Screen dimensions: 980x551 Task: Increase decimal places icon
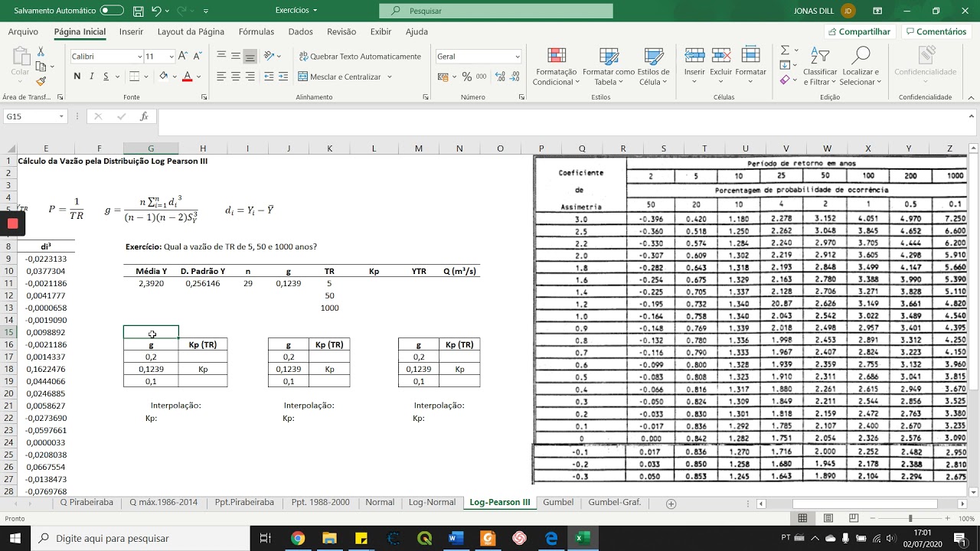[x=501, y=77]
